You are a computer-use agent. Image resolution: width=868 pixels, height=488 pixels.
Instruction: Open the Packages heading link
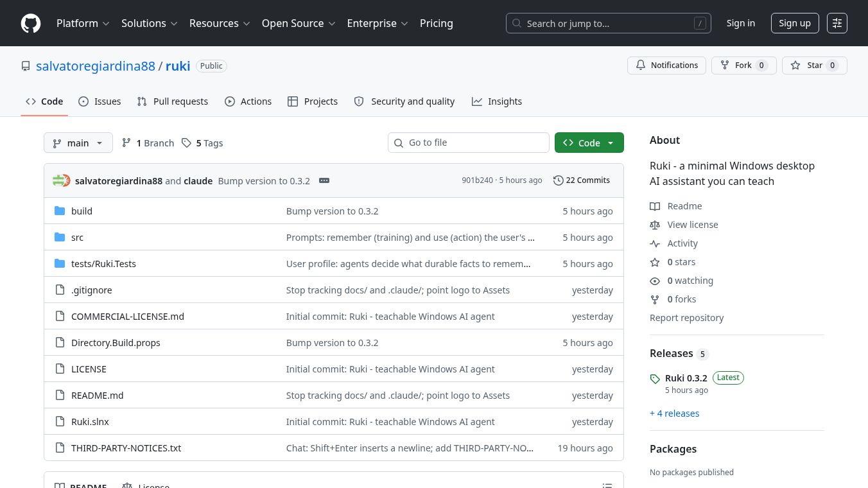point(673,449)
